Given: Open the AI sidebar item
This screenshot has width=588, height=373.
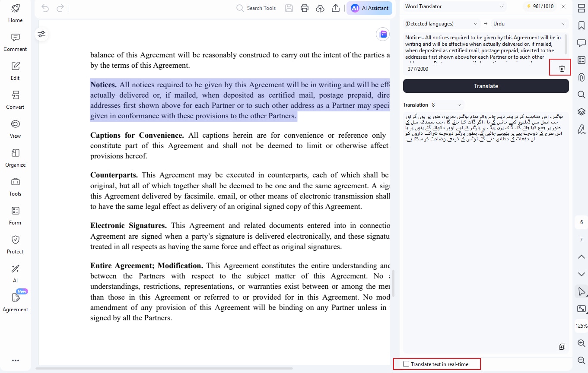Looking at the screenshot, I should point(15,274).
